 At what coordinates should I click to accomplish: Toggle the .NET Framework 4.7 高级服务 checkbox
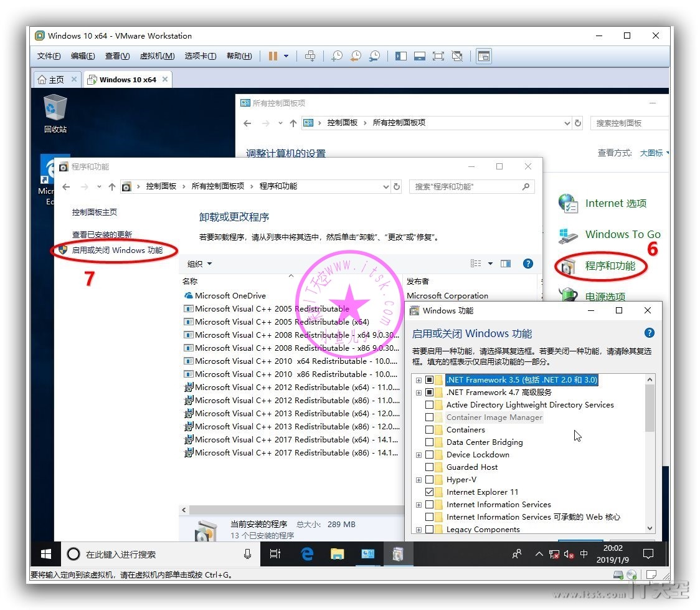click(430, 392)
